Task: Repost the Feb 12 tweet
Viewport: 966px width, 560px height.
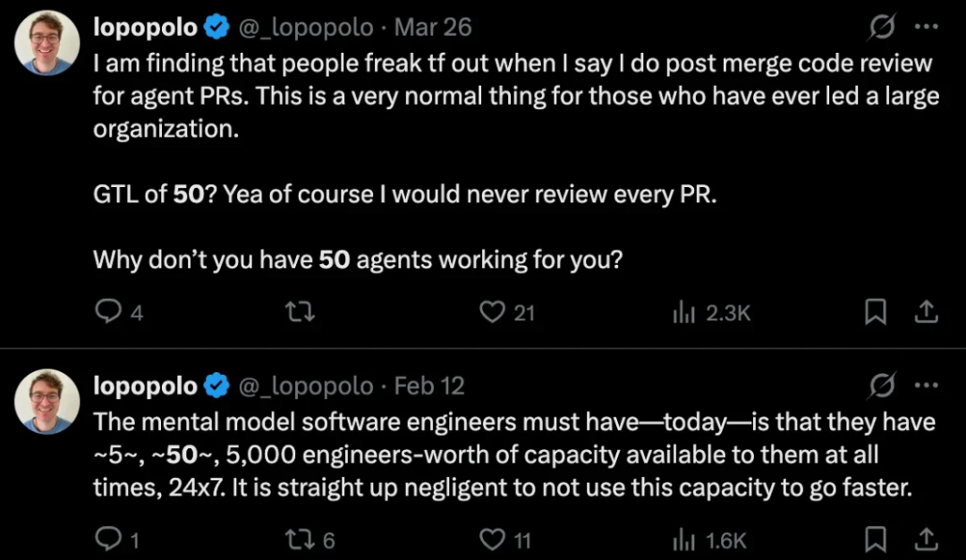Action: pyautogui.click(x=299, y=539)
